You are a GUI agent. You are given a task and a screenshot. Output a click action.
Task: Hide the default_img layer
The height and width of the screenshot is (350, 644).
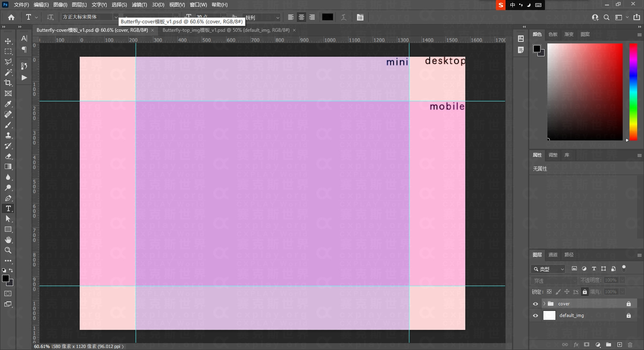click(535, 315)
